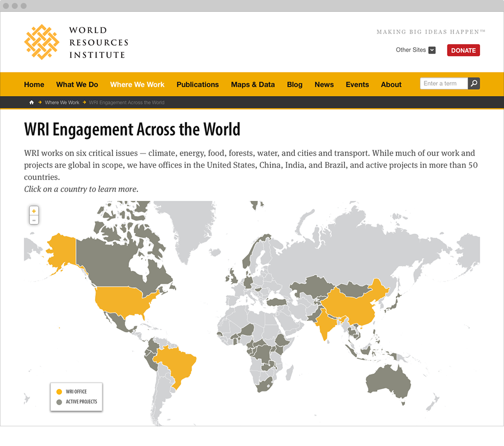
Task: Click 'Where We Work' breadcrumb link
Action: click(x=62, y=102)
